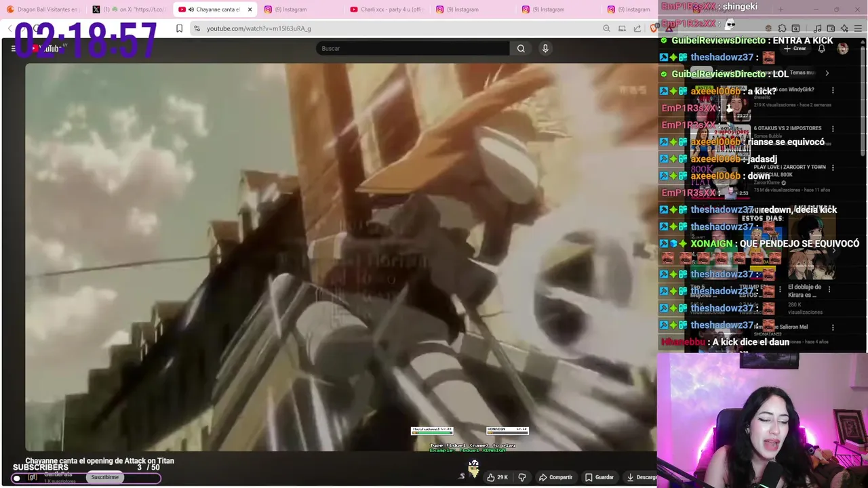
Task: Open the browser main hamburger menu
Action: point(858,28)
